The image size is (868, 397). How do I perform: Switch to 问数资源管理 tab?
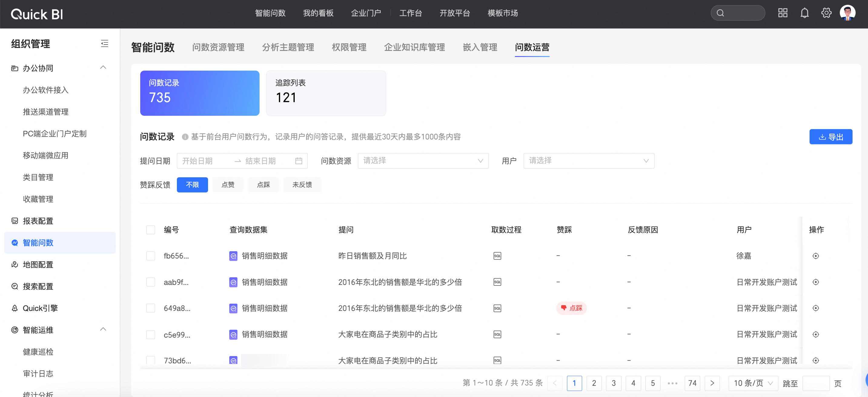coord(218,47)
